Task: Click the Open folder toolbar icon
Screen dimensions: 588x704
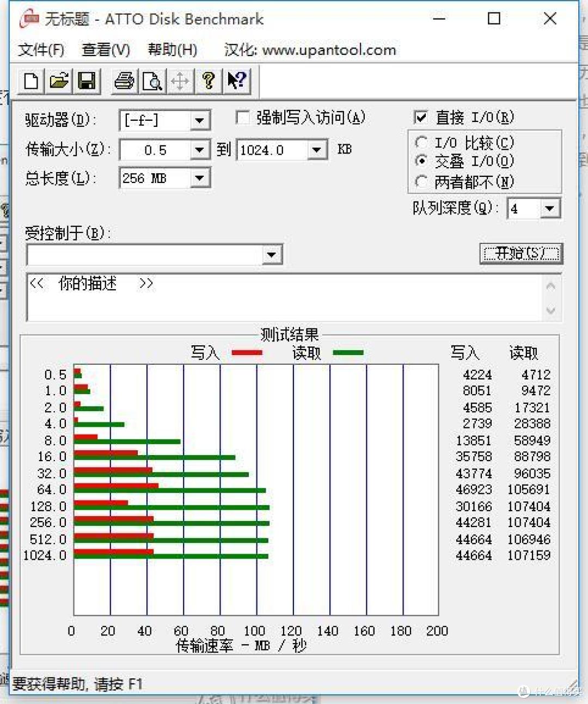Action: [x=59, y=81]
